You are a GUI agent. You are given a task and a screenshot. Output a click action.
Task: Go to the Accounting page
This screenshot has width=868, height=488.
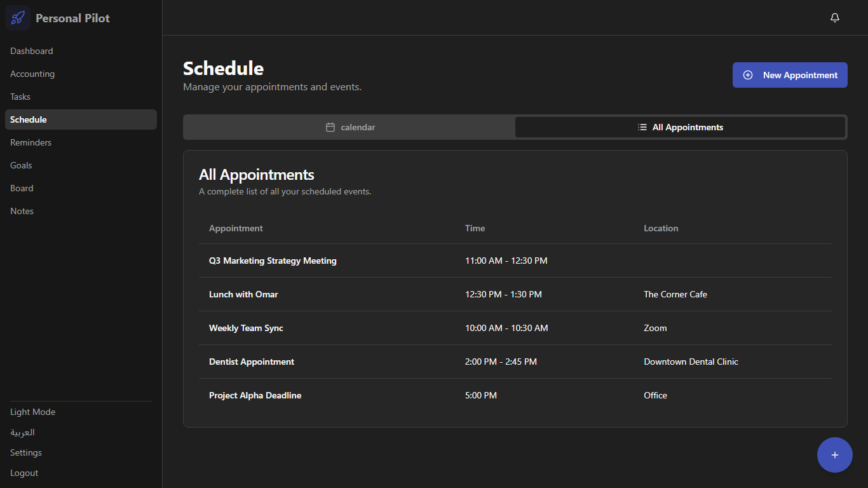(x=32, y=74)
